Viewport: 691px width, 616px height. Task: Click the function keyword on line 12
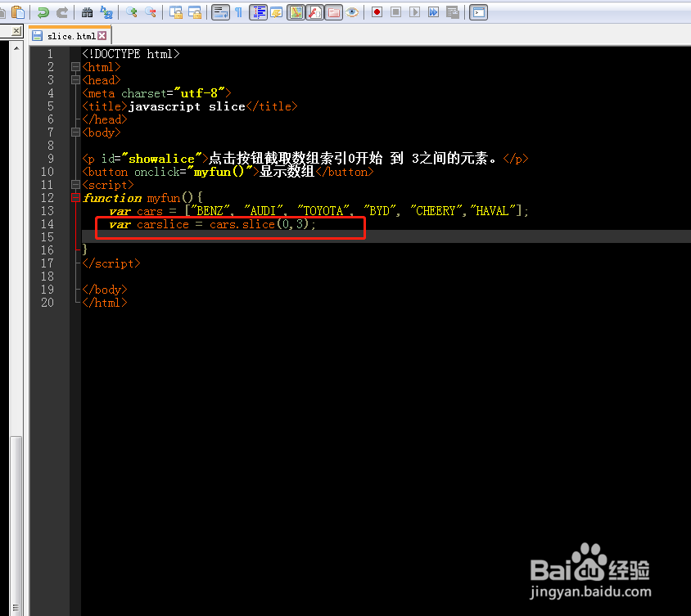(x=112, y=198)
